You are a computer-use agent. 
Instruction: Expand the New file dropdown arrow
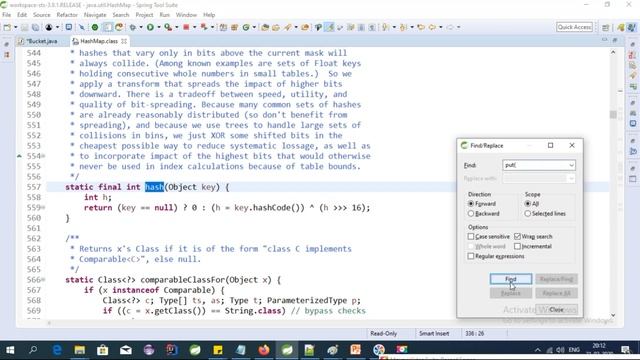pos(16,27)
